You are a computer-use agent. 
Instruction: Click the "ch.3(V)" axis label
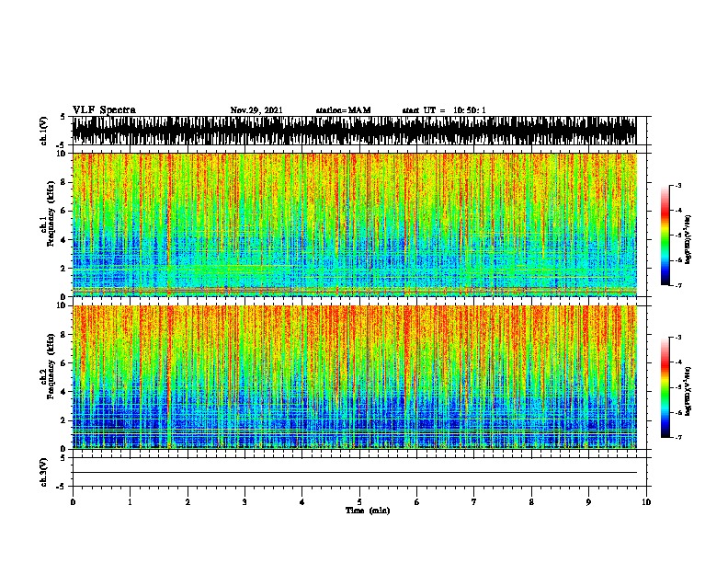click(x=44, y=472)
